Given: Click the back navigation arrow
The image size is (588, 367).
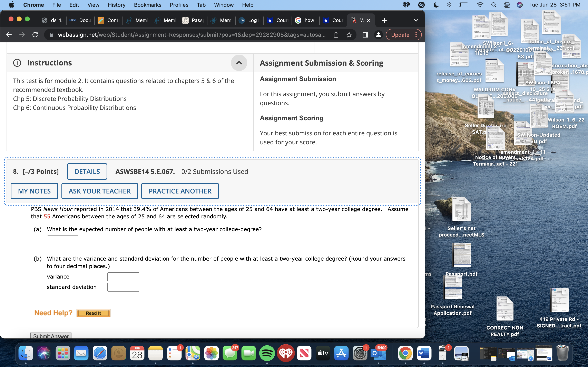Looking at the screenshot, I should [9, 35].
